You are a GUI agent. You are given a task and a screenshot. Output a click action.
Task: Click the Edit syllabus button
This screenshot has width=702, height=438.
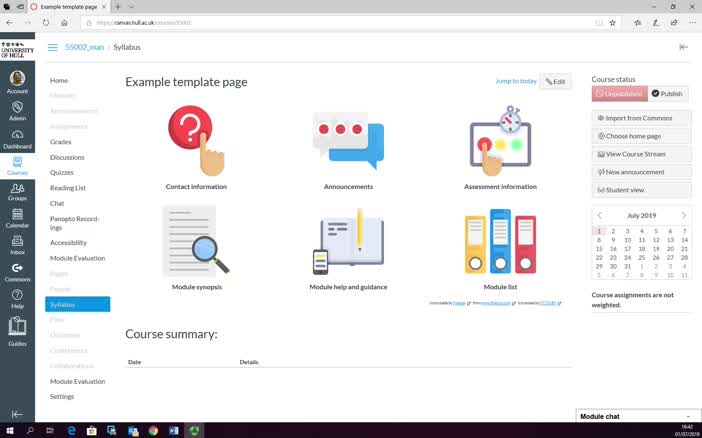(x=555, y=81)
